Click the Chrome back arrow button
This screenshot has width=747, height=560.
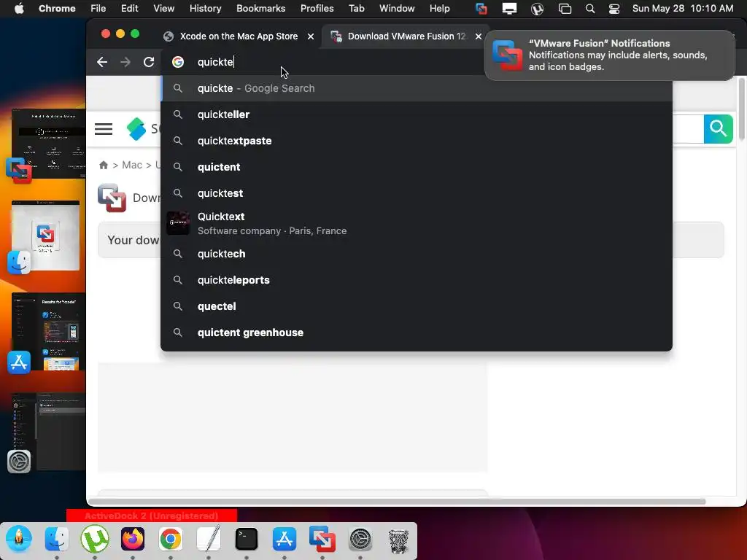[102, 62]
